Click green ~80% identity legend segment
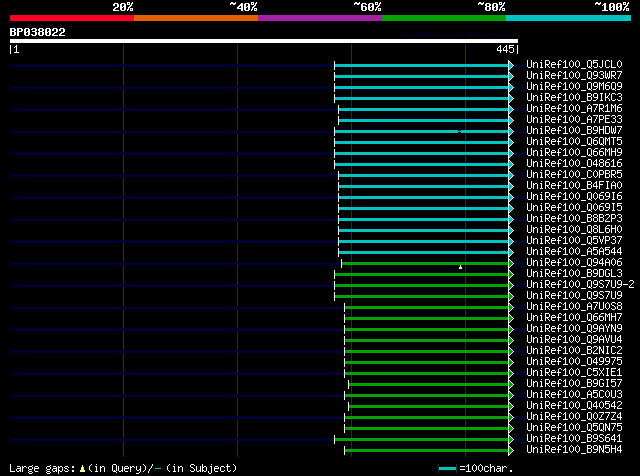Image resolution: width=640 pixels, height=476 pixels. 444,18
